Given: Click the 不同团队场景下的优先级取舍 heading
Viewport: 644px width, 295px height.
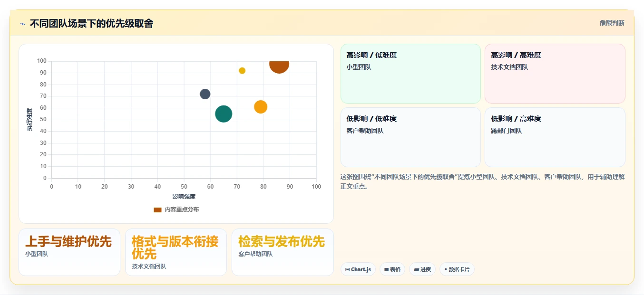Looking at the screenshot, I should coord(91,23).
